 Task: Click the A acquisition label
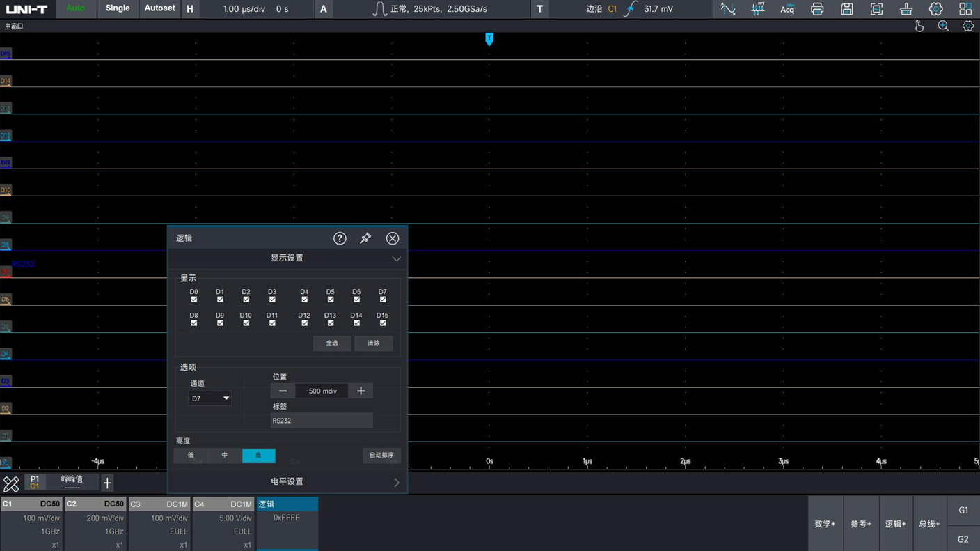[324, 9]
